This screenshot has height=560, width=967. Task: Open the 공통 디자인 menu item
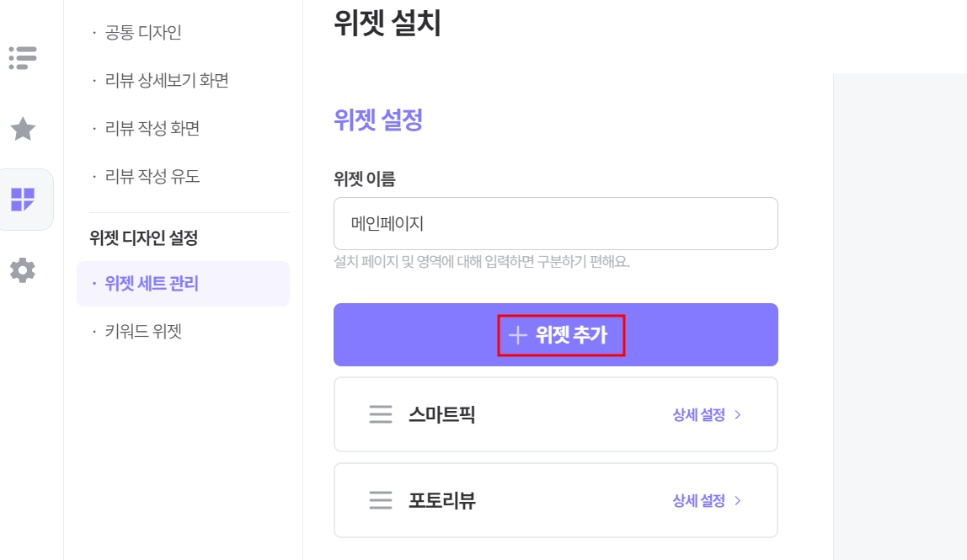(143, 32)
